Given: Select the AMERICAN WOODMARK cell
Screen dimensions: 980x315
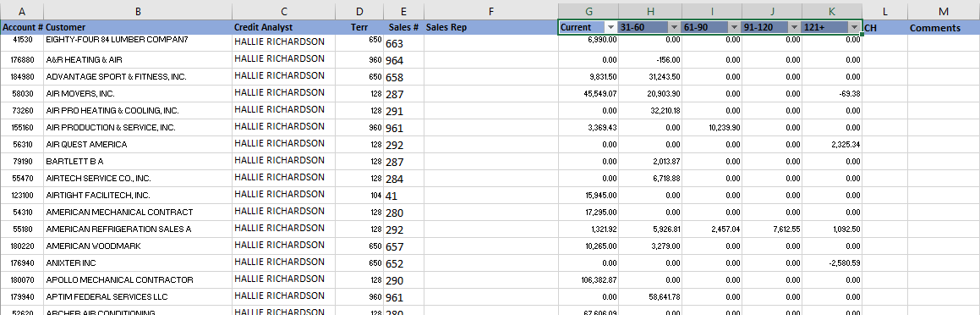Looking at the screenshot, I should click(138, 246).
